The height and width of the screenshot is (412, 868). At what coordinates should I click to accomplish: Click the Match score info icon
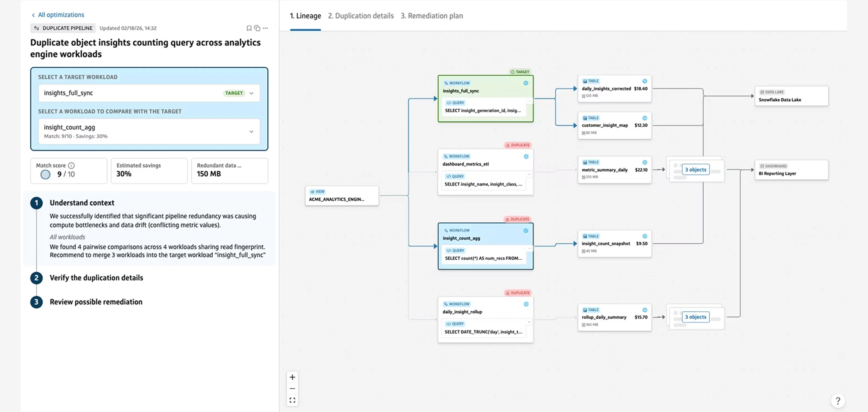[x=71, y=165]
